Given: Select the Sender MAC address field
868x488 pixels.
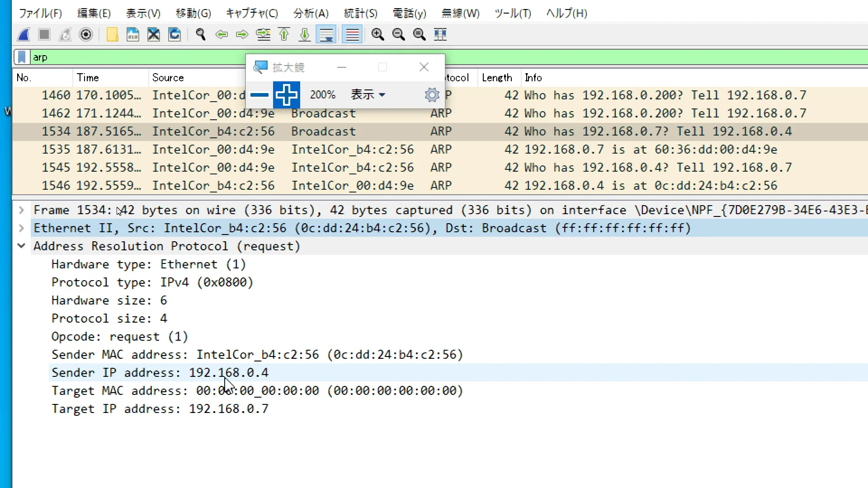Looking at the screenshot, I should 257,355.
